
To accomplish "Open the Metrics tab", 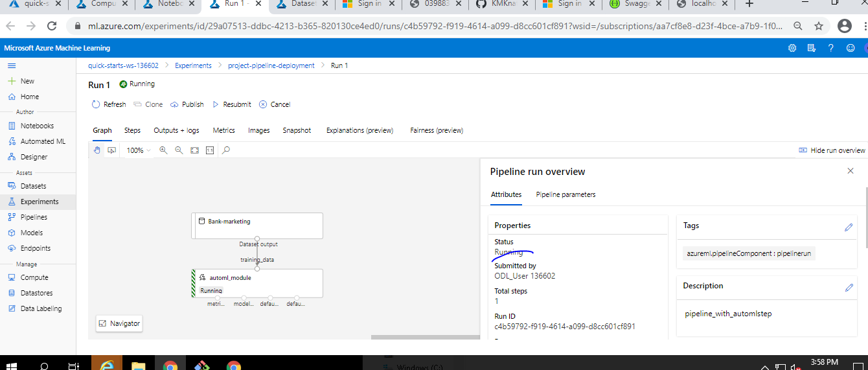I will point(224,130).
